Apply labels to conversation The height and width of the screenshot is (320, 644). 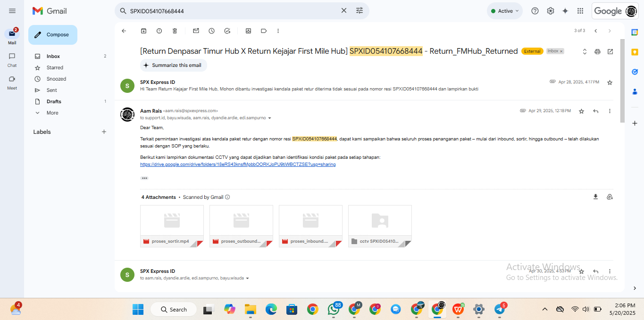264,31
